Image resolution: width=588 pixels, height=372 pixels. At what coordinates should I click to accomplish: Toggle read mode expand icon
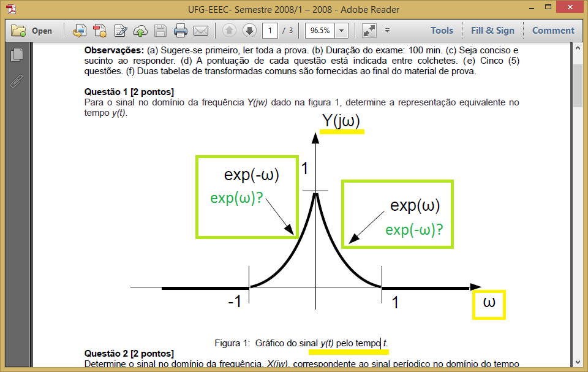click(x=369, y=31)
